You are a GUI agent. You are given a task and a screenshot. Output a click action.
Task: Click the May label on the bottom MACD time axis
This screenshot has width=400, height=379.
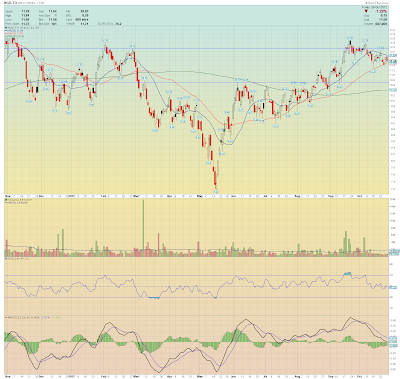pyautogui.click(x=200, y=376)
